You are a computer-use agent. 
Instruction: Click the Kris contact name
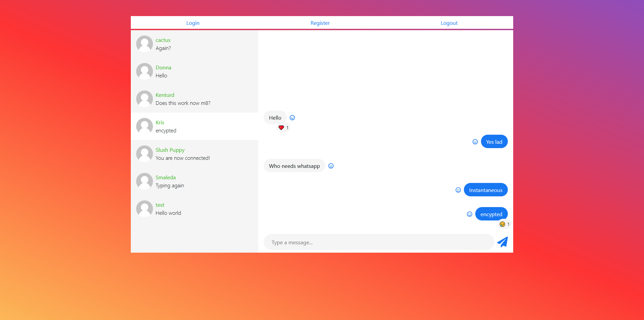coord(160,123)
